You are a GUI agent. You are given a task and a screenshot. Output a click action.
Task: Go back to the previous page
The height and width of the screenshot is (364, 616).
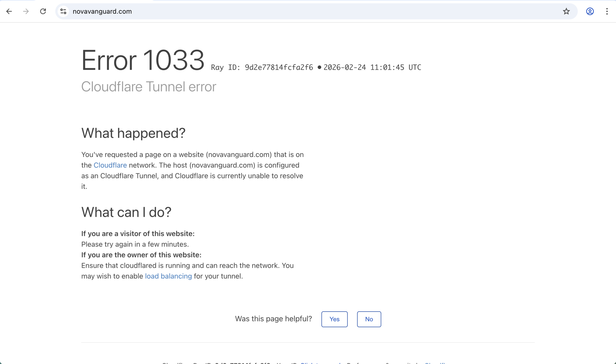9,11
